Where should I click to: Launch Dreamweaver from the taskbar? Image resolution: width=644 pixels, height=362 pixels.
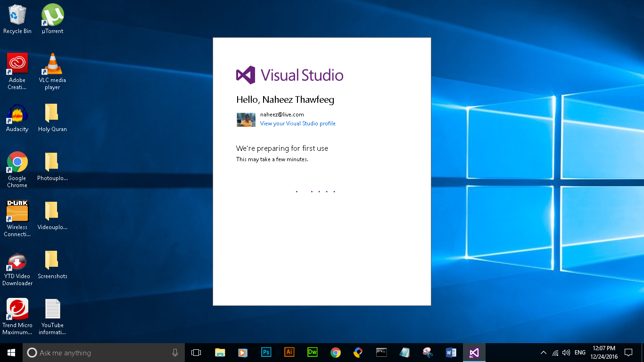coord(312,353)
